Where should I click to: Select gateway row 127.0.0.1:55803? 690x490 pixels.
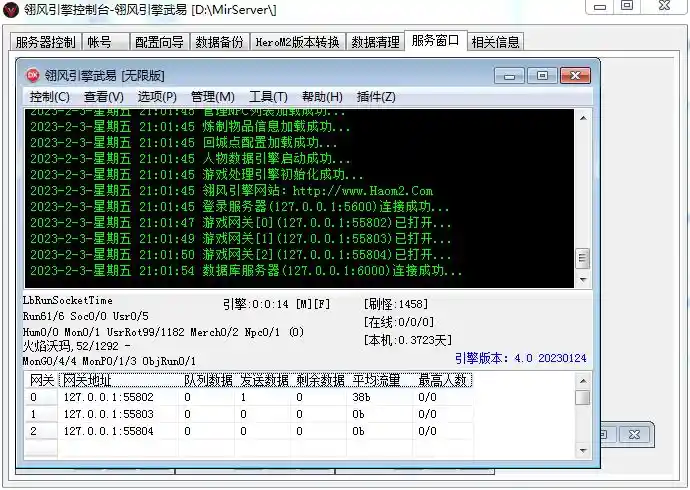[x=249, y=414]
